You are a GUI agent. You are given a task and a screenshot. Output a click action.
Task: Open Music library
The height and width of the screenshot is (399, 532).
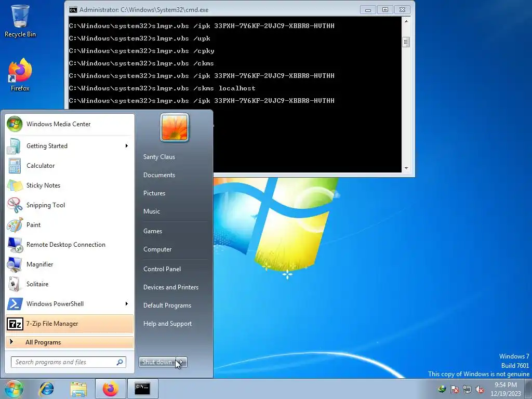[152, 211]
